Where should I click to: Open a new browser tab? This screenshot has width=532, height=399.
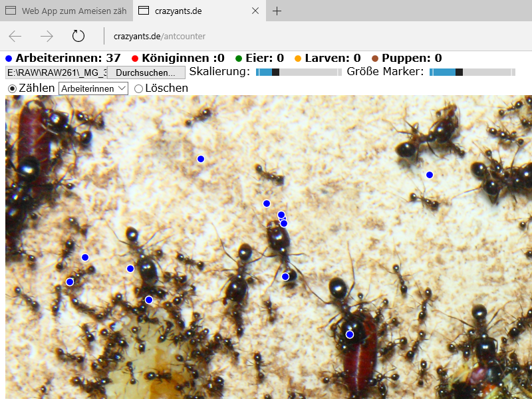point(277,11)
